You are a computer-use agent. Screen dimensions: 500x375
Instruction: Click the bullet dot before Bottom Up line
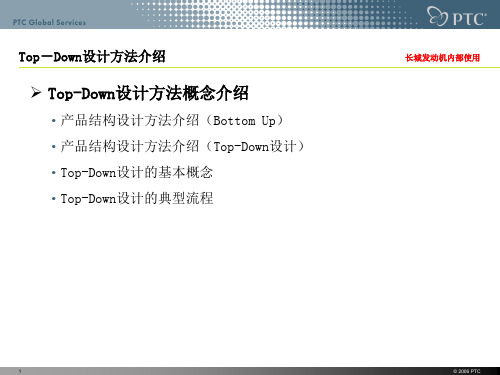[x=53, y=121]
